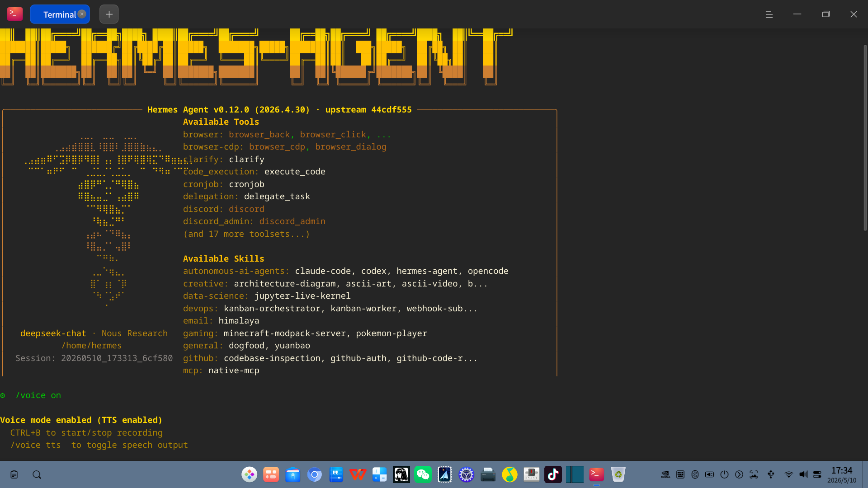Launch the web browser from the dock
The width and height of the screenshot is (868, 488).
tap(314, 474)
